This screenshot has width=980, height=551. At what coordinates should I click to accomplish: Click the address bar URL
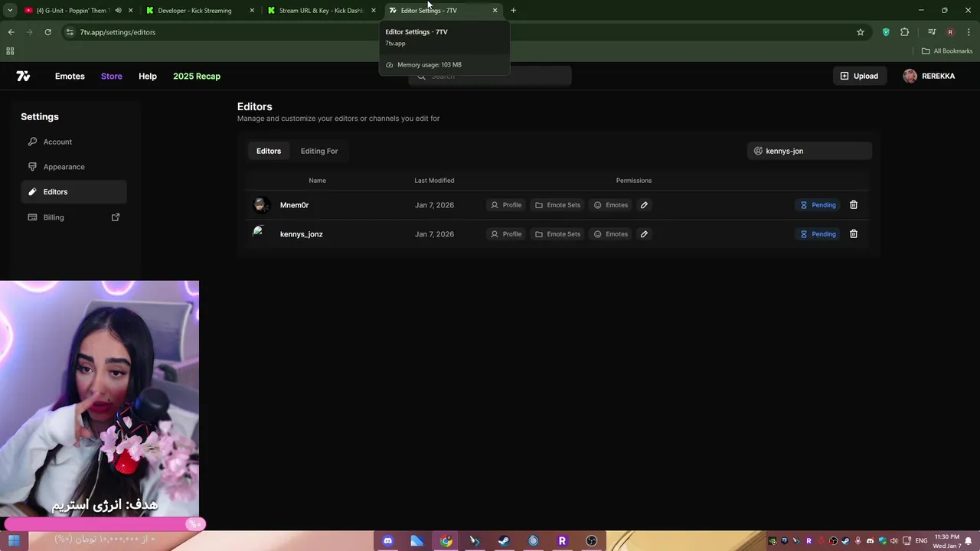point(118,32)
